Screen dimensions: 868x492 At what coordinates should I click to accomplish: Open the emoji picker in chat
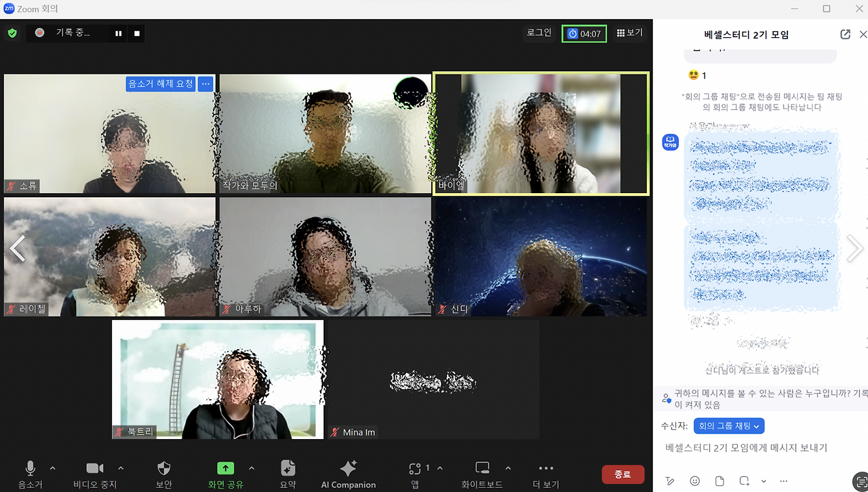[694, 480]
